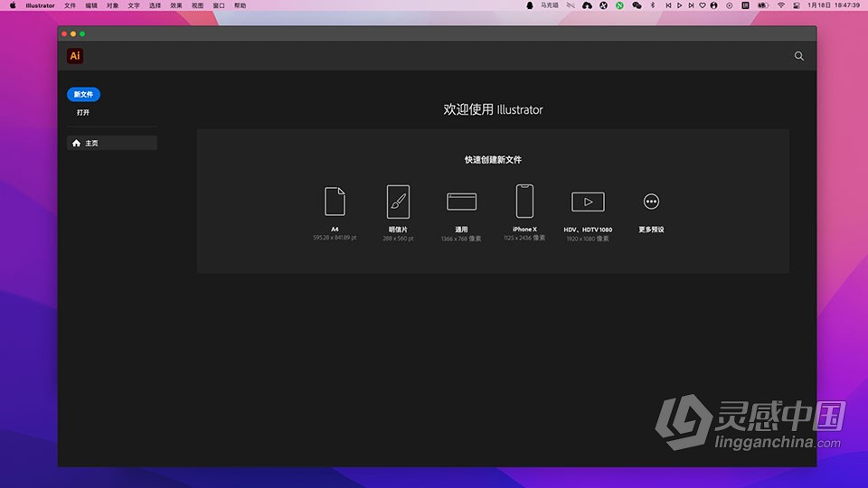
Task: Click the Bluetooth menu bar icon
Action: coord(653,5)
